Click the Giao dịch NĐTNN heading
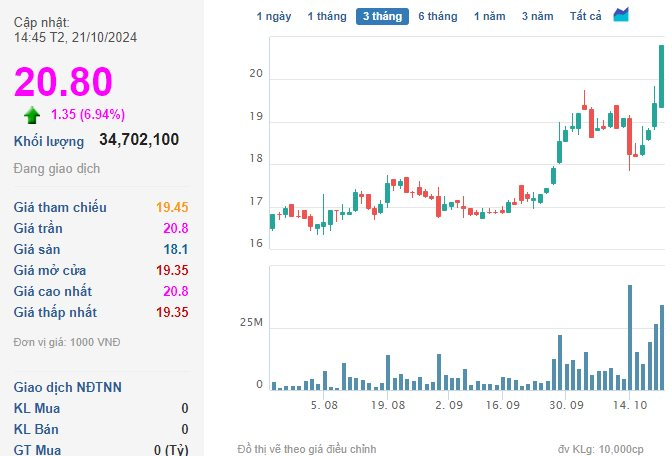 click(68, 387)
